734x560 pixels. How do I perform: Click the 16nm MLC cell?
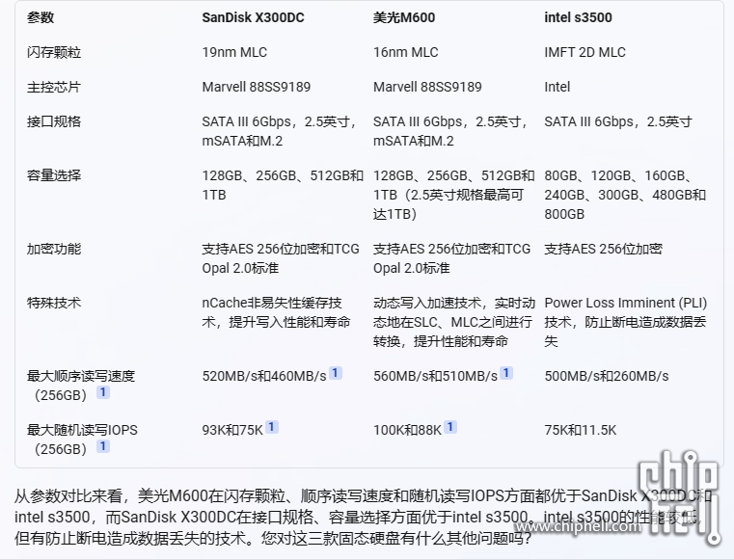pyautogui.click(x=406, y=52)
